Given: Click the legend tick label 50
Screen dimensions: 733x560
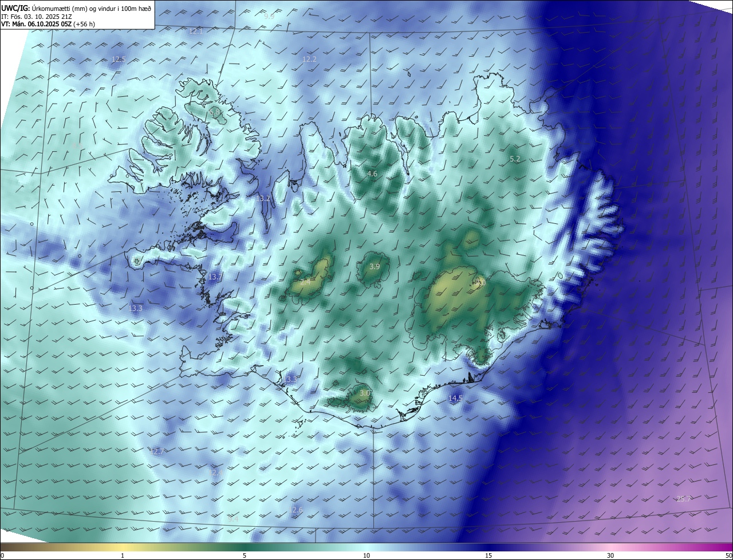Looking at the screenshot, I should [728, 556].
